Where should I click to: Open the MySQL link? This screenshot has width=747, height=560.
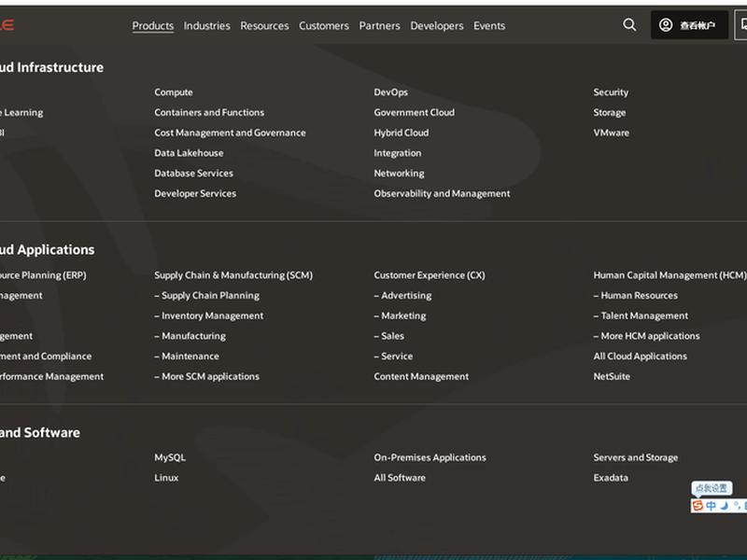click(x=170, y=457)
